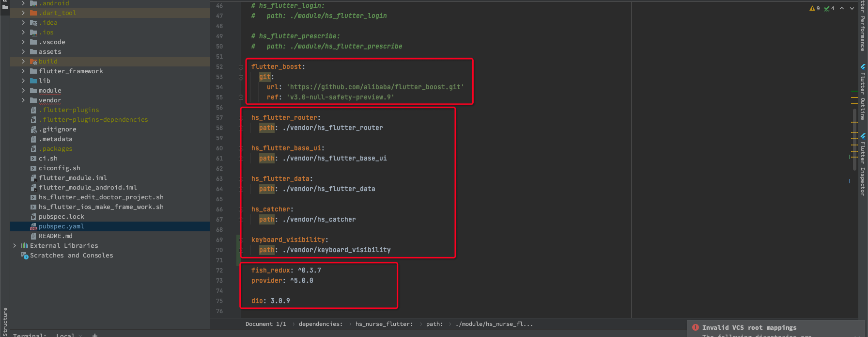Open the Flutter Outline tool window tab
This screenshot has width=868, height=337.
(x=863, y=92)
